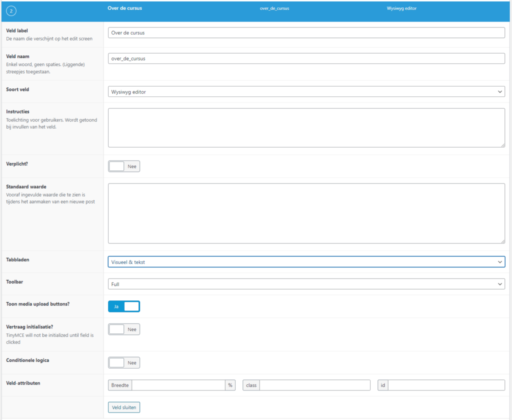Viewport: 512px width, 420px height.
Task: Click the Veld naam input field
Action: click(x=306, y=58)
